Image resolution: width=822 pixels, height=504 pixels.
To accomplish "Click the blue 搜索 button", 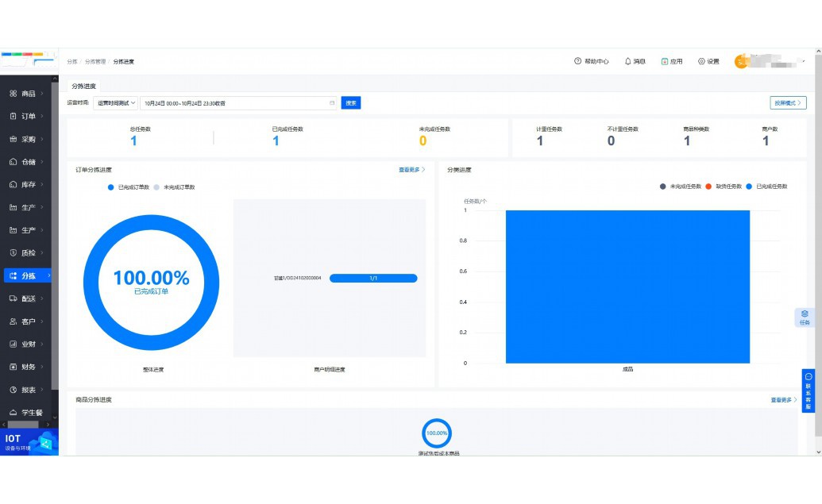I will [351, 102].
